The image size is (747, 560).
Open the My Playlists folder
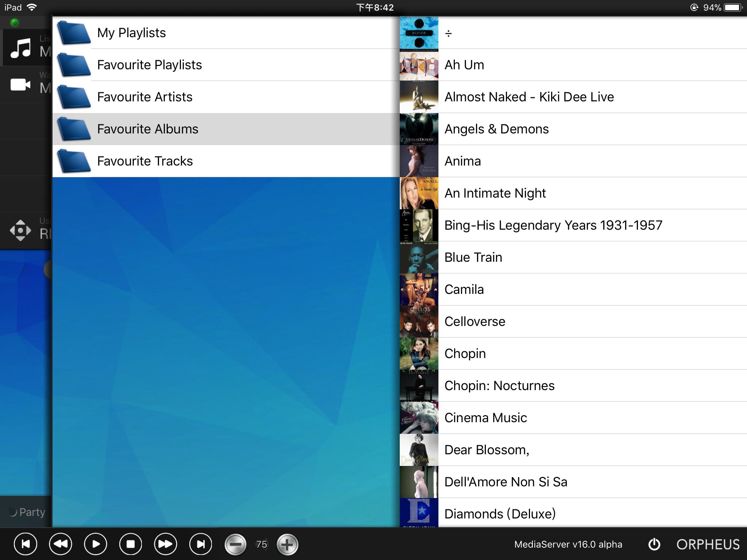coord(226,33)
